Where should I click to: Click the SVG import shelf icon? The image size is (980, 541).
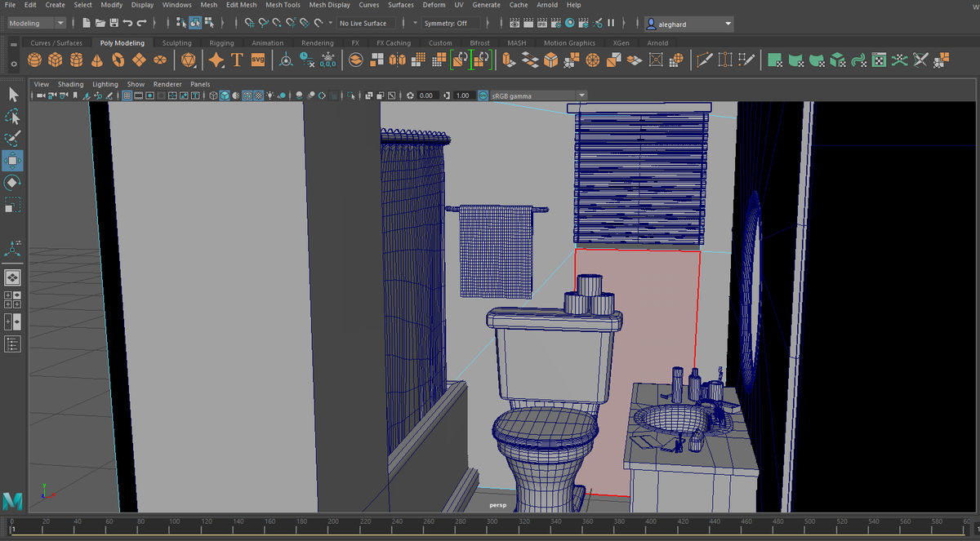point(258,60)
